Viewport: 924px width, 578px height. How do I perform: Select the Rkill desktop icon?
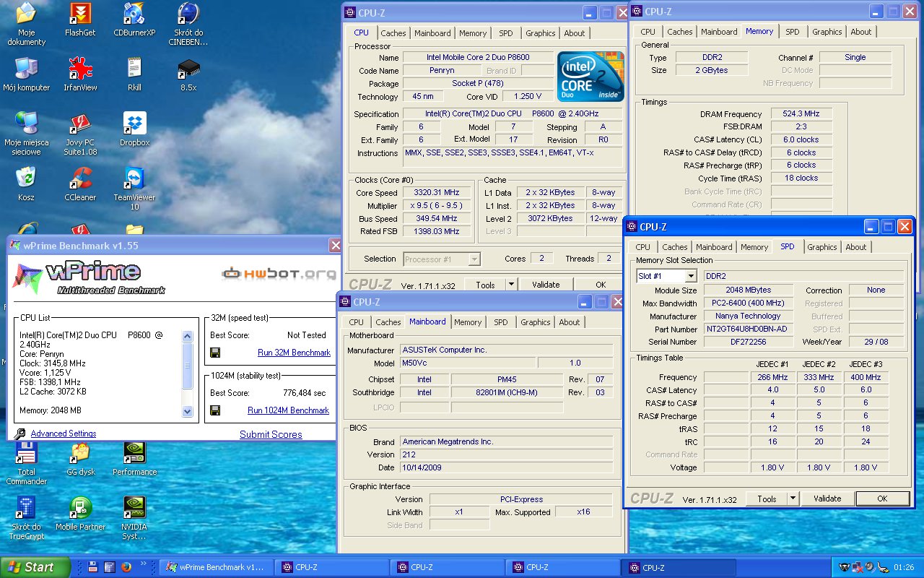pos(134,69)
